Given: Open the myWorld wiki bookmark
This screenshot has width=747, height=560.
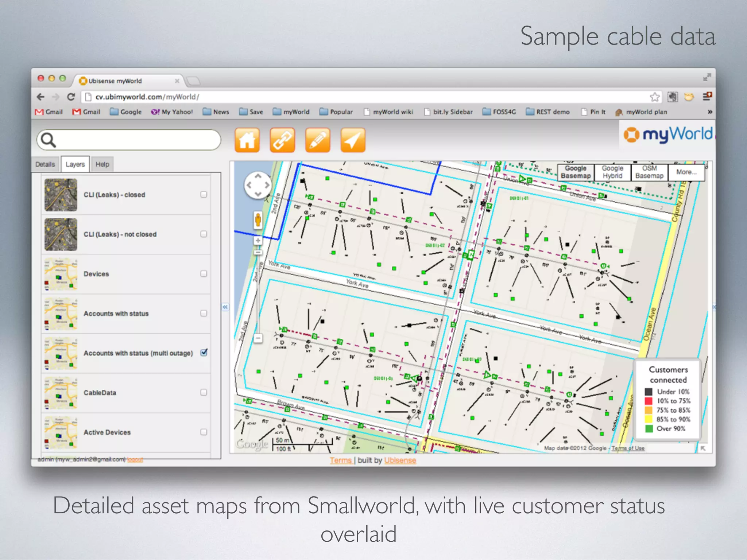Looking at the screenshot, I should (388, 112).
